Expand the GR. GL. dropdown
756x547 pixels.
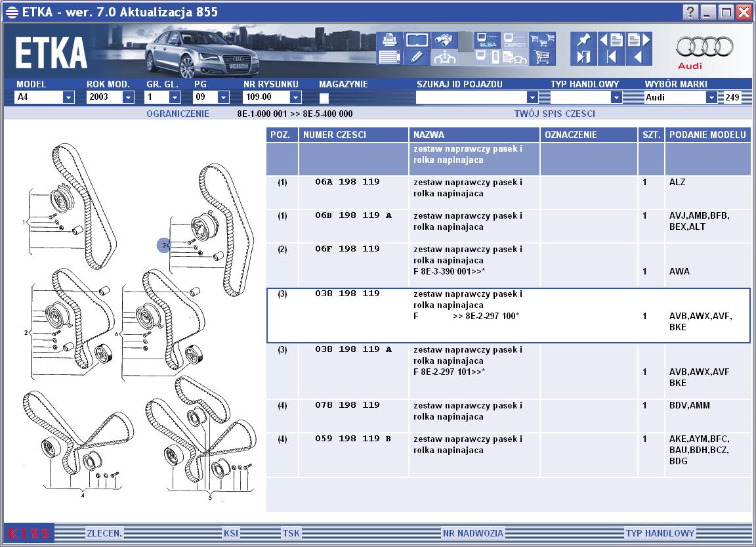tap(175, 97)
